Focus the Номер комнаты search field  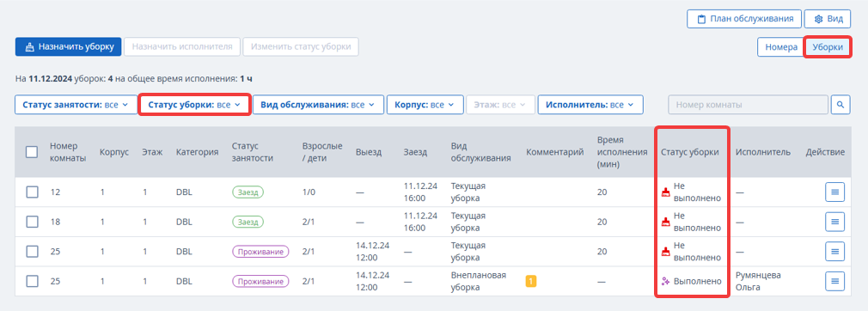(x=749, y=104)
